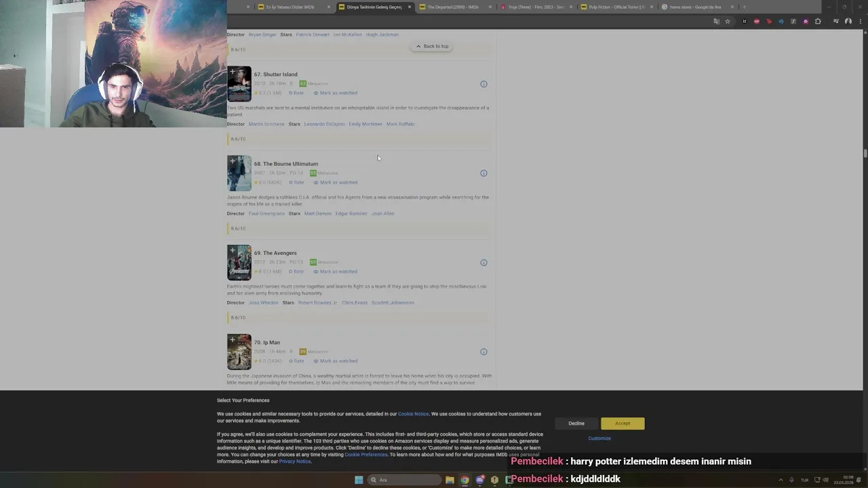The image size is (868, 488).
Task: Rate Ip Man with star Rate button
Action: coord(296,361)
